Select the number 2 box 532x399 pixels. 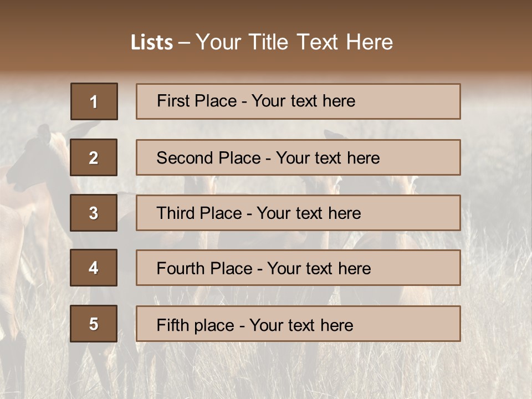(x=94, y=157)
